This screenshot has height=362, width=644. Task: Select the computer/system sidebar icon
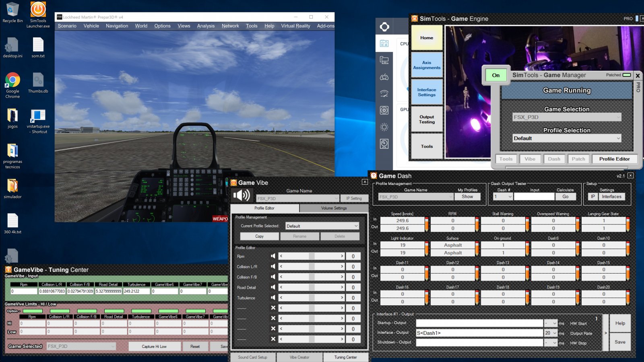click(x=384, y=60)
